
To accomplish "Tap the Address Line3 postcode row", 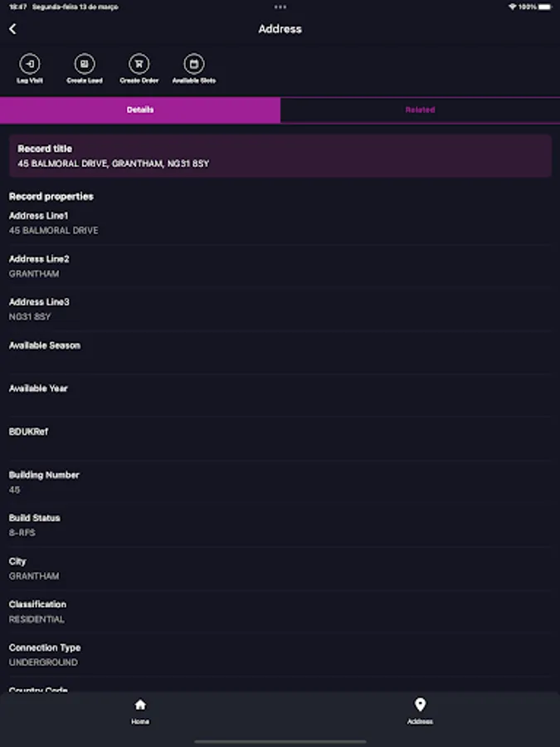I will point(280,309).
